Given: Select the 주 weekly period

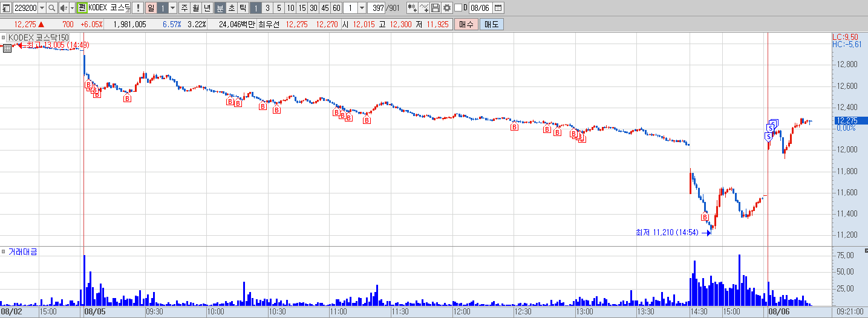Looking at the screenshot, I should [184, 8].
